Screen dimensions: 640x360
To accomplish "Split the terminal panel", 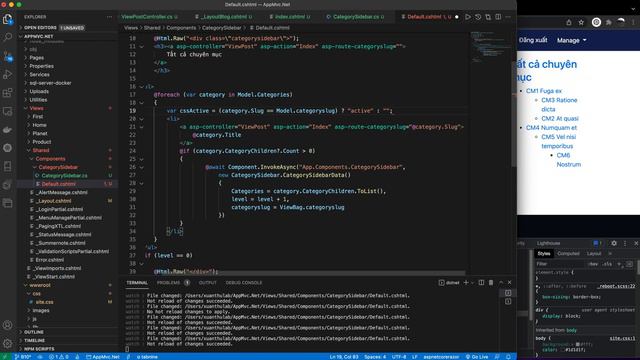I will coord(481,282).
